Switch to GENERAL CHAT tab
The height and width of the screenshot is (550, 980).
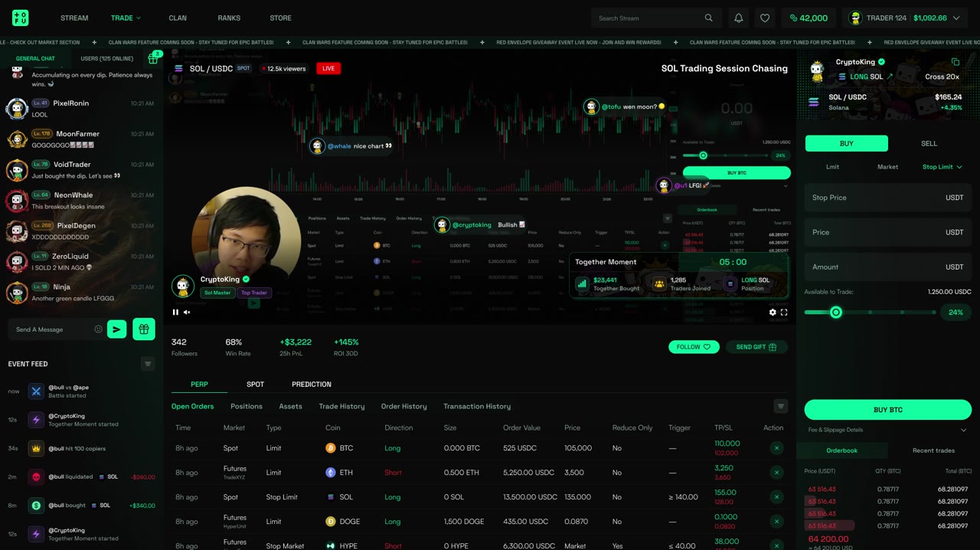(x=35, y=58)
